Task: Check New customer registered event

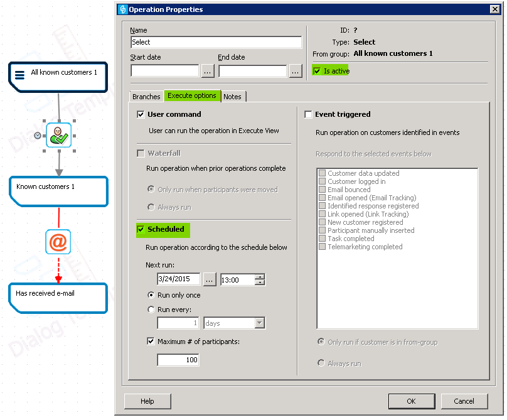Action: coord(322,222)
